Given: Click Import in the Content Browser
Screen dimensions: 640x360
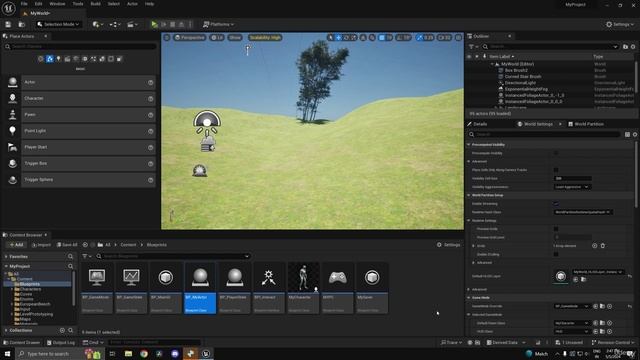Looking at the screenshot, I should pos(41,245).
